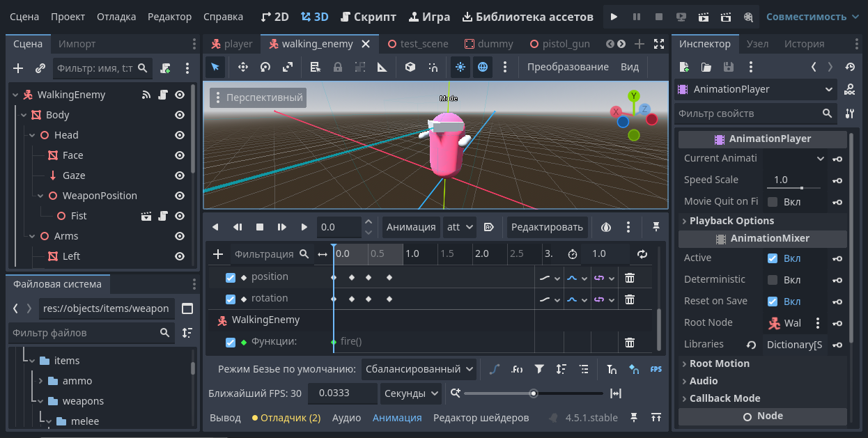Toggle animation loop icon in timeline

(642, 254)
